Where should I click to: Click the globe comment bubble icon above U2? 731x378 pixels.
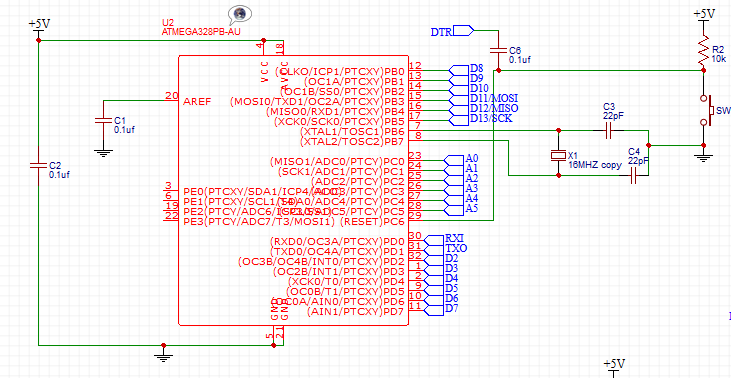(240, 15)
